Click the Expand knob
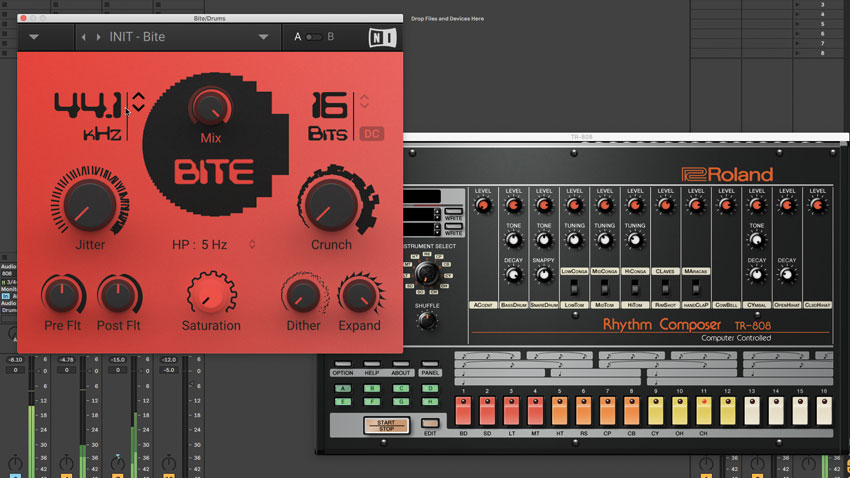The height and width of the screenshot is (478, 850). pos(359,296)
